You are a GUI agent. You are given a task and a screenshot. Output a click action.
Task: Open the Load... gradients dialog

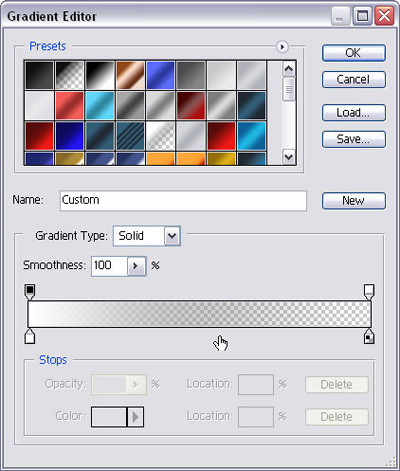[x=354, y=113]
